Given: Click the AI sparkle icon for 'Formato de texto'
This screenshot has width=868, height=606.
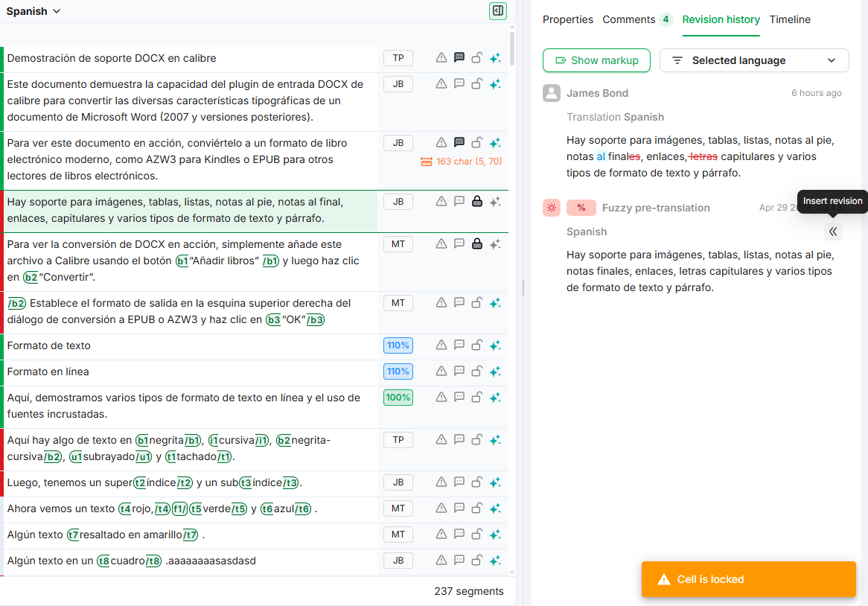Looking at the screenshot, I should point(495,345).
